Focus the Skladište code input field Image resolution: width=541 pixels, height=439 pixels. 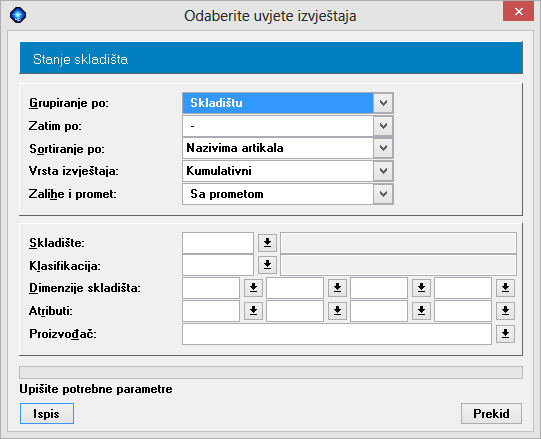click(x=218, y=243)
